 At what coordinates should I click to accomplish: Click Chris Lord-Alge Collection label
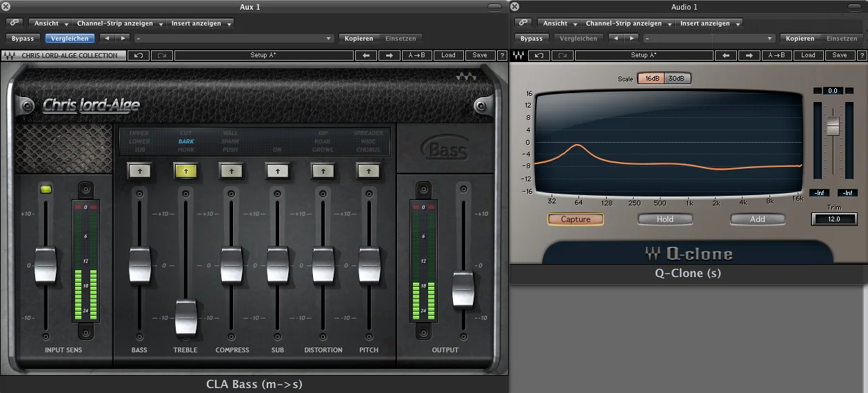(70, 55)
